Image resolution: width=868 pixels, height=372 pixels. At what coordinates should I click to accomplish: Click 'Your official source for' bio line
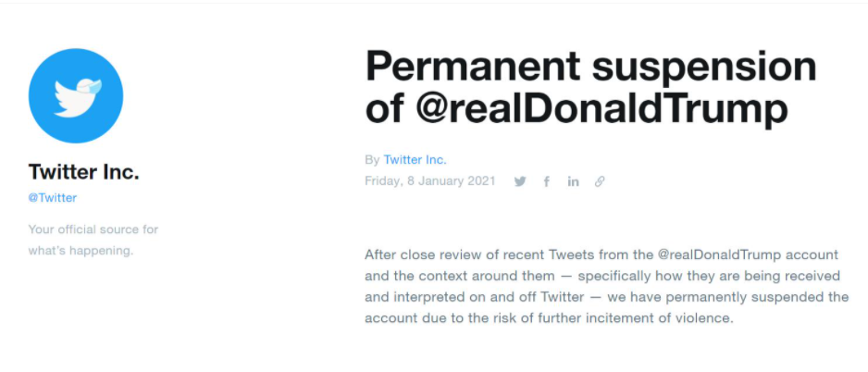[93, 229]
